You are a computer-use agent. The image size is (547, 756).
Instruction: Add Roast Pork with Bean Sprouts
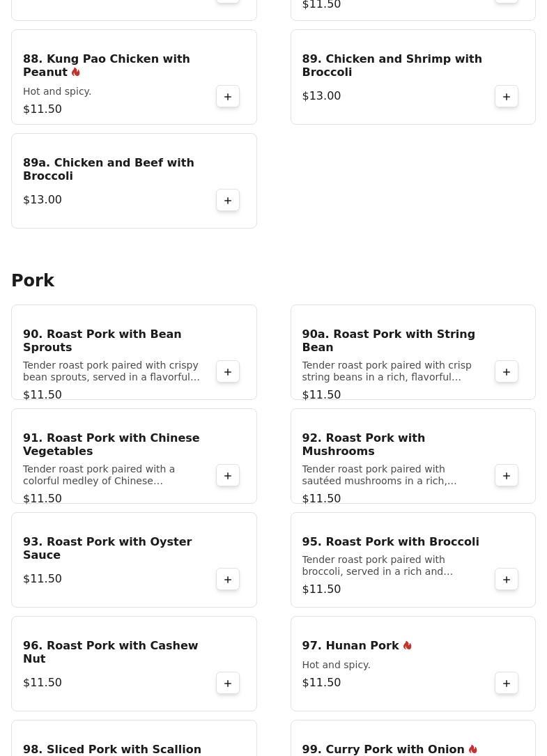228,372
